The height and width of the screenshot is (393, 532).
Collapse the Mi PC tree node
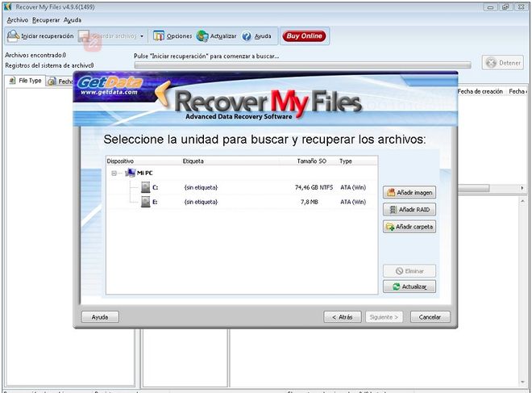[114, 174]
